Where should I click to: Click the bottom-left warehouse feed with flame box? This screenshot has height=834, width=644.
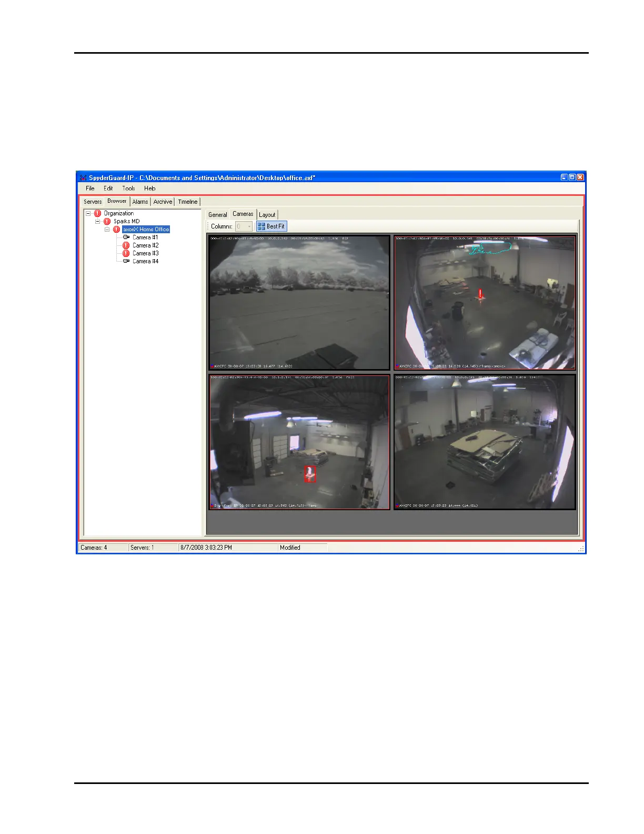click(299, 442)
